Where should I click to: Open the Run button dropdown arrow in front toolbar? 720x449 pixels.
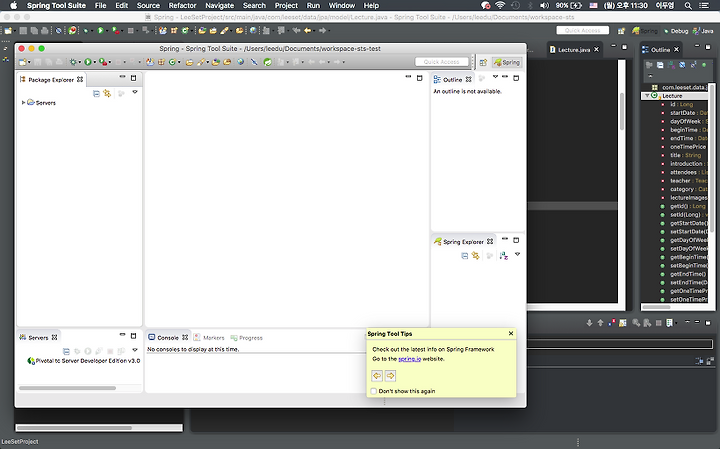[x=95, y=62]
